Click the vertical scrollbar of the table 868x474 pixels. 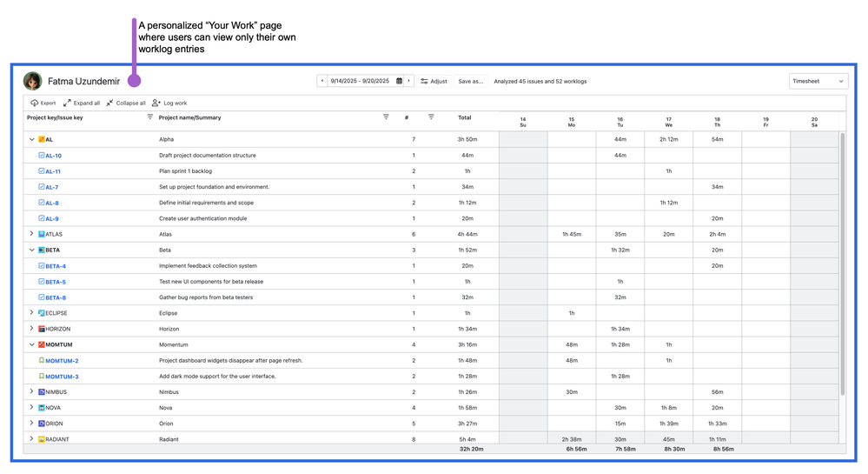(x=843, y=264)
